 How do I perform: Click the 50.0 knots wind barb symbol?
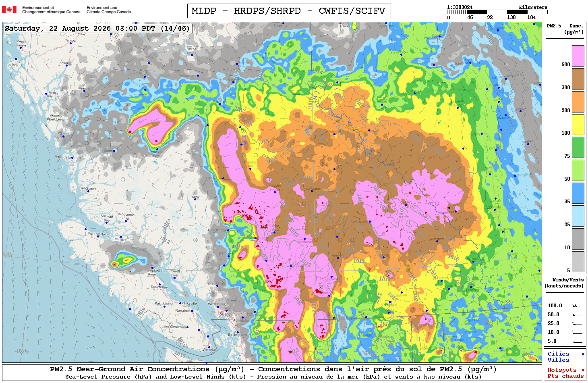click(577, 314)
